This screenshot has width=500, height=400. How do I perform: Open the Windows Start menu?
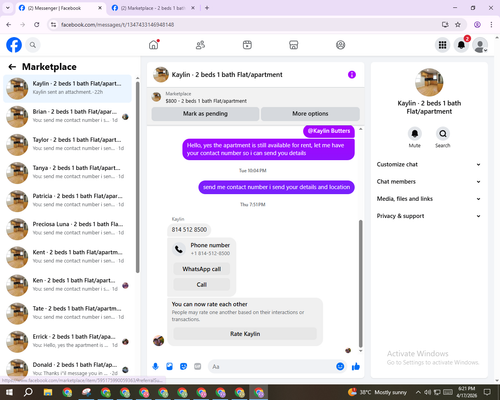[9, 392]
